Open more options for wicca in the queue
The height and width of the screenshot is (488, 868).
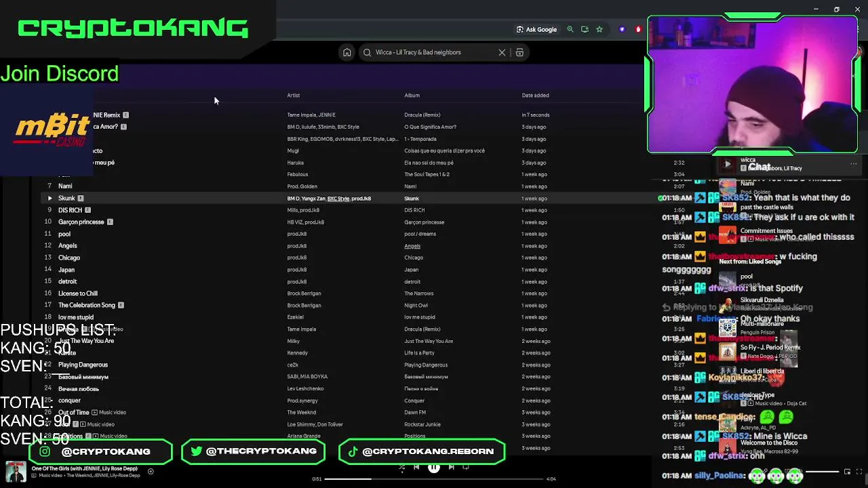click(x=853, y=163)
